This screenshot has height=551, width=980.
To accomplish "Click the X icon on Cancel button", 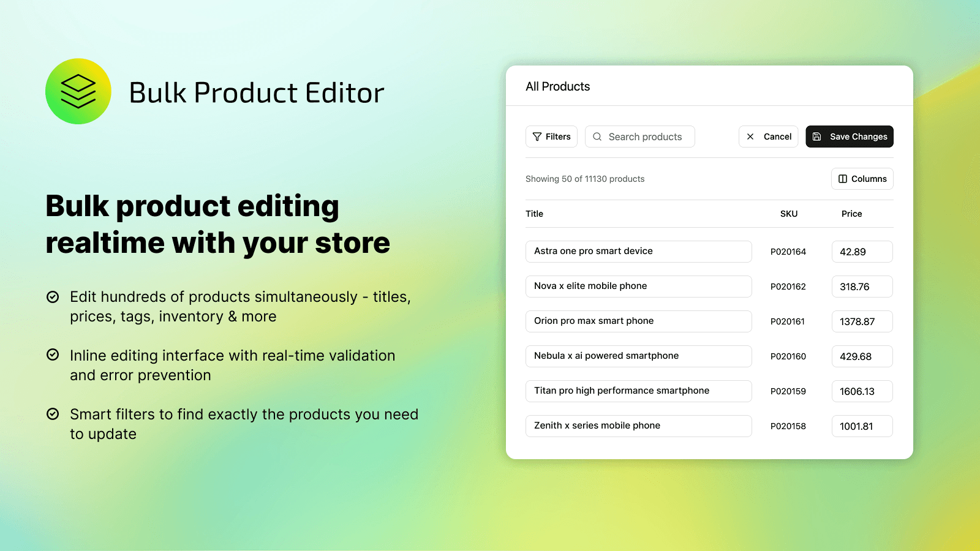I will tap(750, 137).
